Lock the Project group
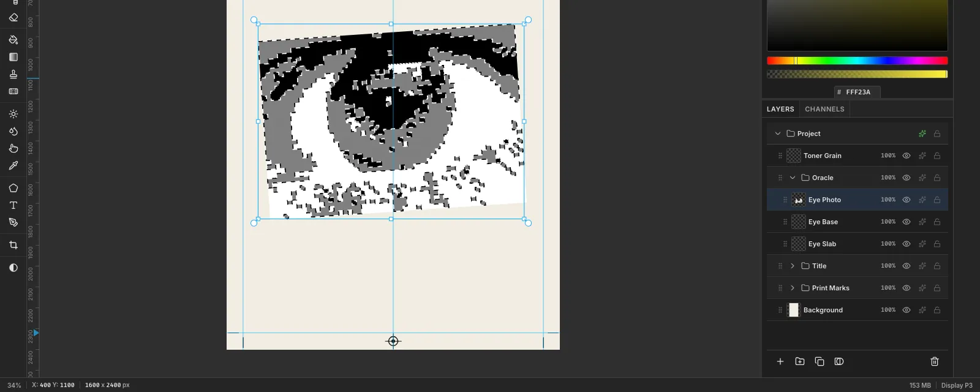 [x=937, y=134]
